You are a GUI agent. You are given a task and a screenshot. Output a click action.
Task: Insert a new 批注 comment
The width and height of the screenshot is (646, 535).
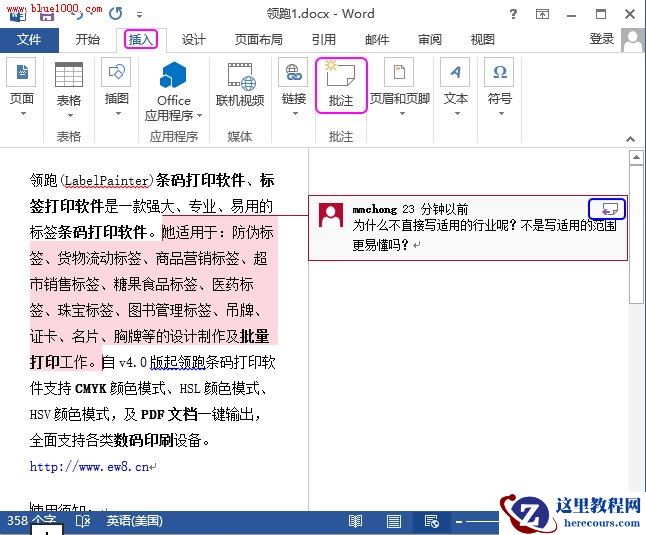[x=341, y=85]
